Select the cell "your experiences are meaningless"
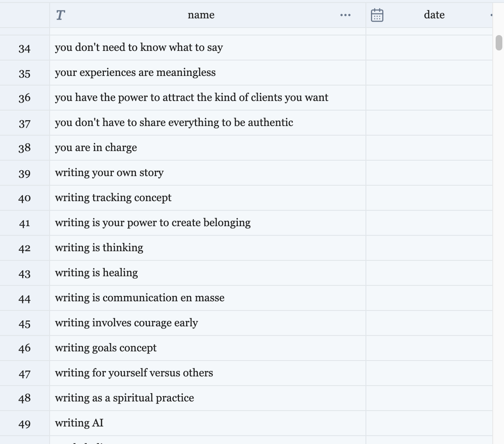Screen dimensions: 504x444 tap(135, 73)
